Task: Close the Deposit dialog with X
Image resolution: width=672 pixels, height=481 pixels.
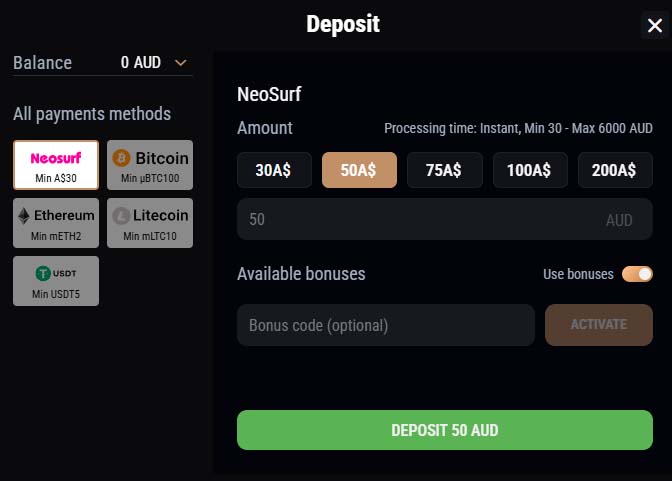Action: (x=655, y=25)
